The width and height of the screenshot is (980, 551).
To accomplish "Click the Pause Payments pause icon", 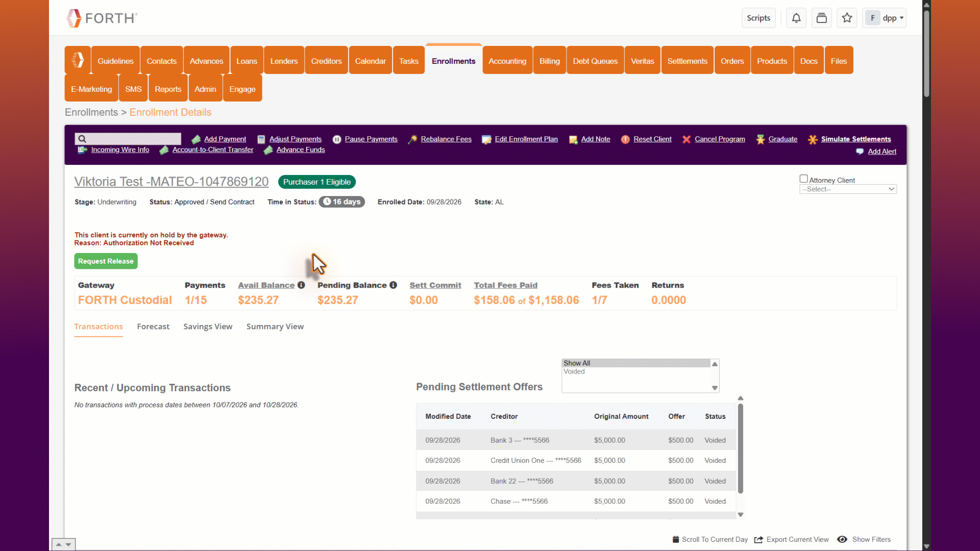I will (x=337, y=139).
